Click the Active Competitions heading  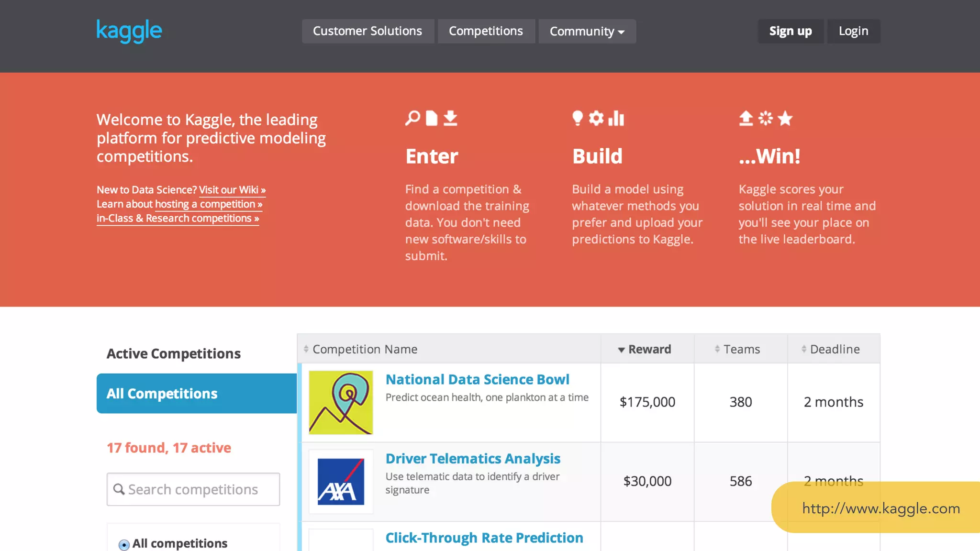pos(174,353)
